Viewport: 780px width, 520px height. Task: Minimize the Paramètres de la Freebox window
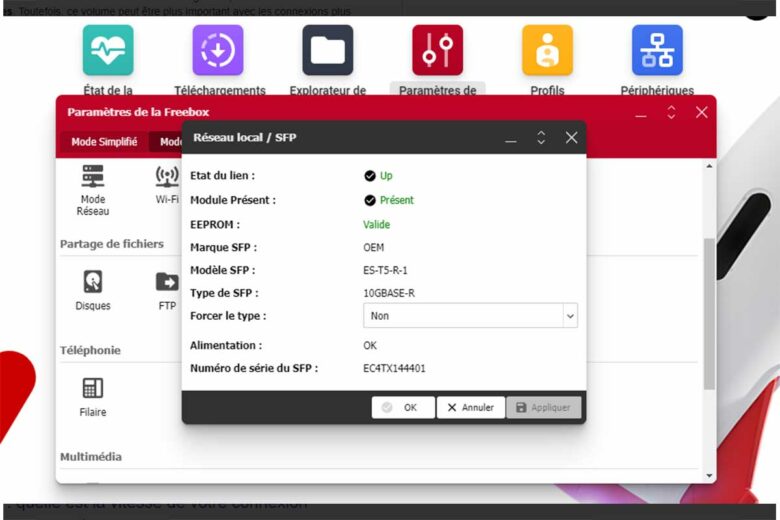tap(641, 114)
